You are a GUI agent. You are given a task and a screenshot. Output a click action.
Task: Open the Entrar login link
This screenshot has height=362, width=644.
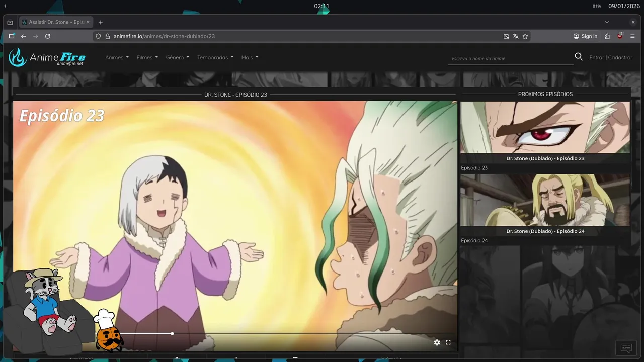click(597, 57)
